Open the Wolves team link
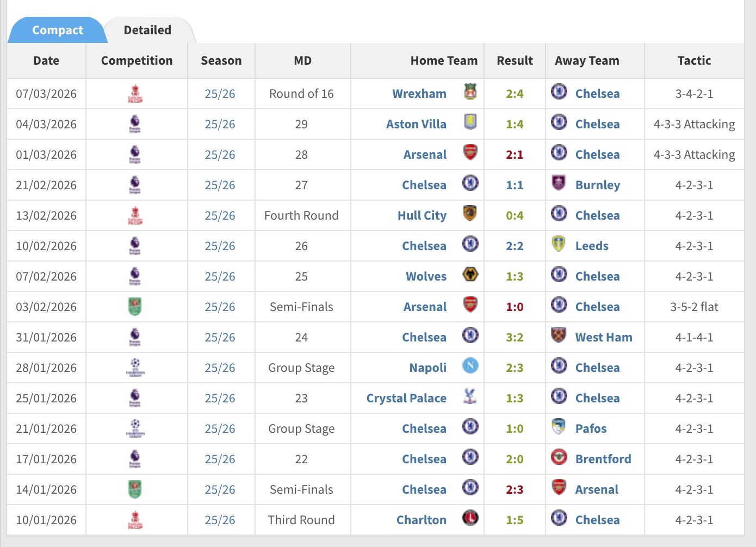 pos(426,276)
